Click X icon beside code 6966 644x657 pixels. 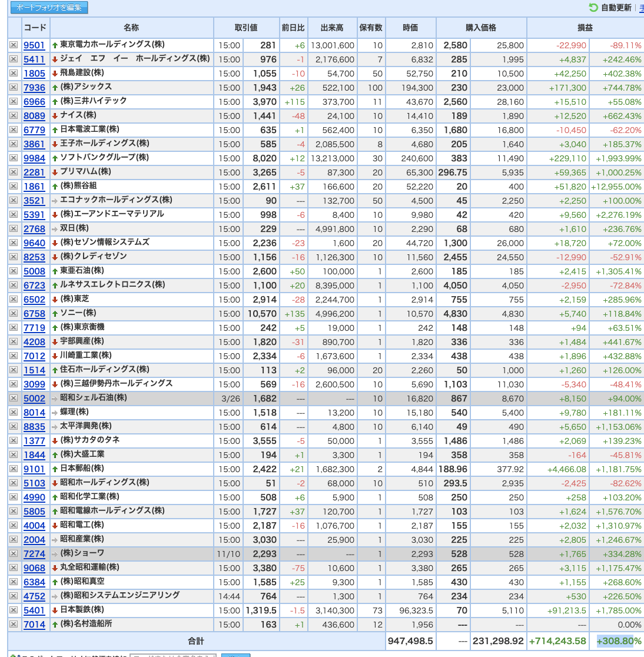pos(14,101)
